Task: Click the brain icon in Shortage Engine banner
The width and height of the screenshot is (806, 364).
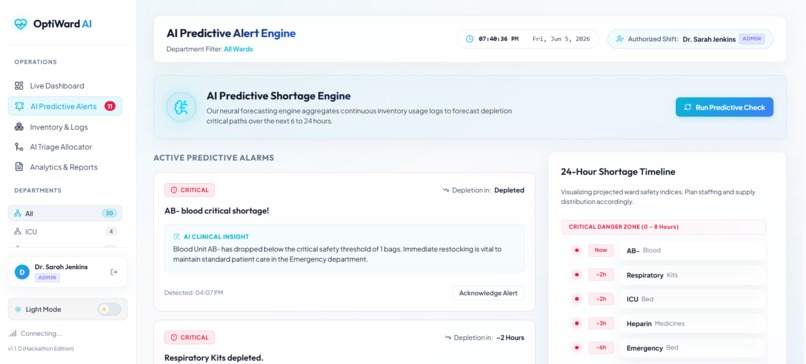Action: (181, 107)
